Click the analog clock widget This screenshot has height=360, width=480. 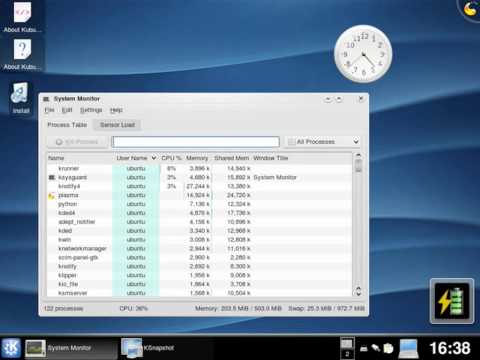(363, 53)
